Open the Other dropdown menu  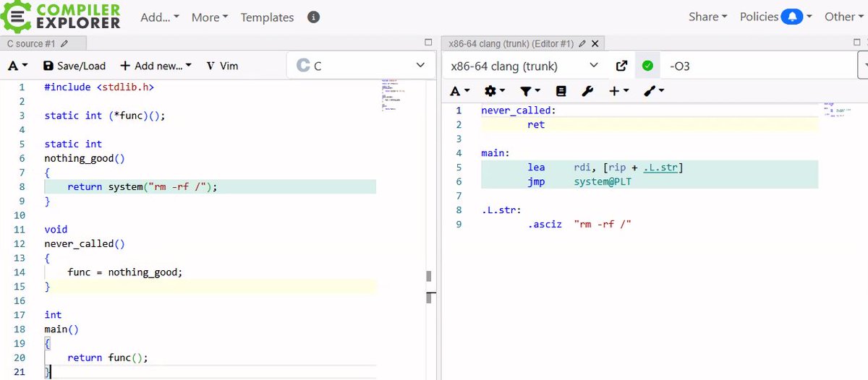click(843, 17)
